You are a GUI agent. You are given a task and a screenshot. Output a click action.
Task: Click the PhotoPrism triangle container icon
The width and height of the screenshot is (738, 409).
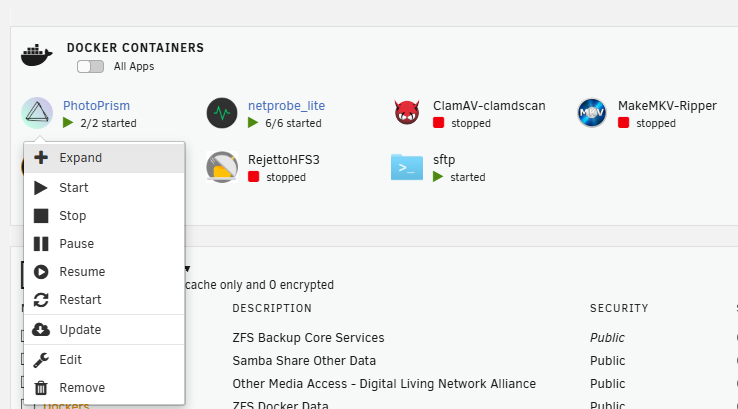(37, 113)
